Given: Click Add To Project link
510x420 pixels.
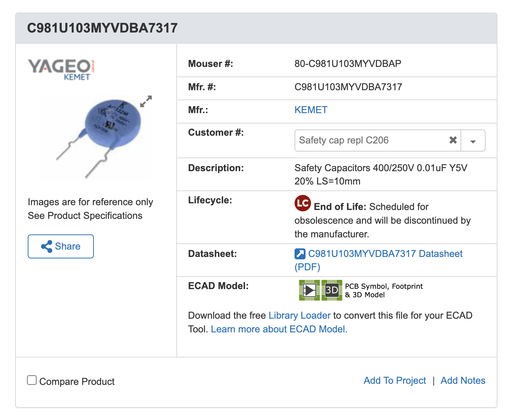Looking at the screenshot, I should click(395, 380).
